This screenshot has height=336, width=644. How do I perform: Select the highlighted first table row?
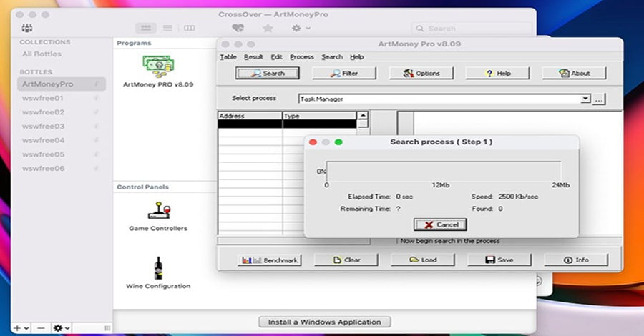(x=287, y=124)
